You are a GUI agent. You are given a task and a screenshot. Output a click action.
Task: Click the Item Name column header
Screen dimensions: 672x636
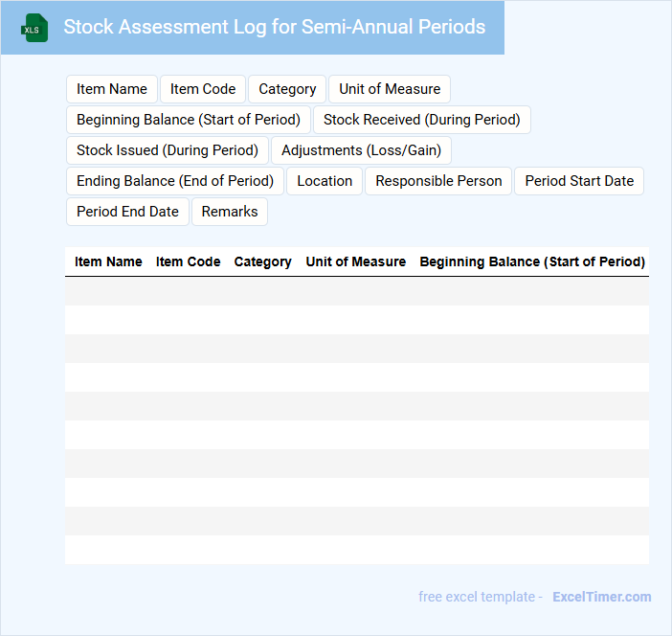point(108,261)
